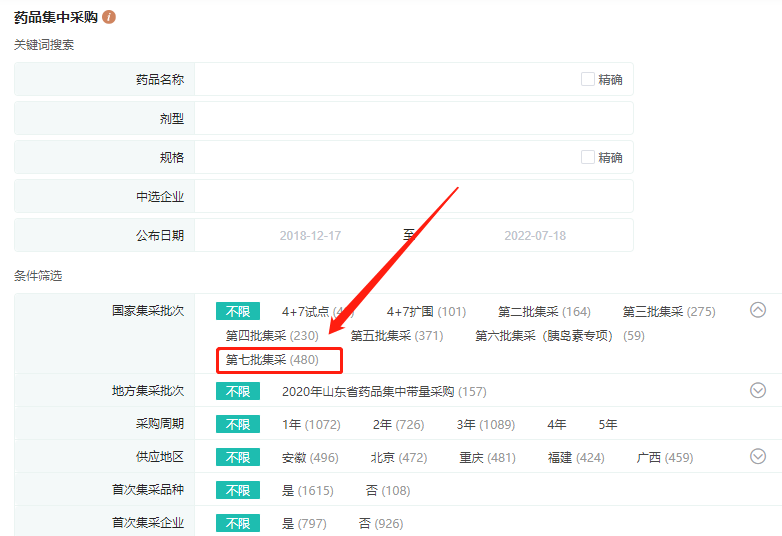Image resolution: width=782 pixels, height=536 pixels.
Task: Filter by 第六批集采（胰岛素专项）(59)
Action: [560, 336]
